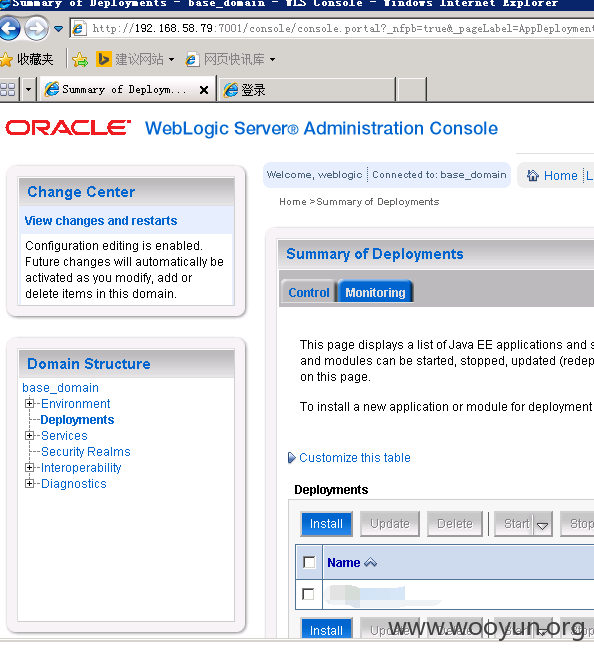Click Home in the breadcrumb trail
The height and width of the screenshot is (656, 594).
click(x=293, y=202)
